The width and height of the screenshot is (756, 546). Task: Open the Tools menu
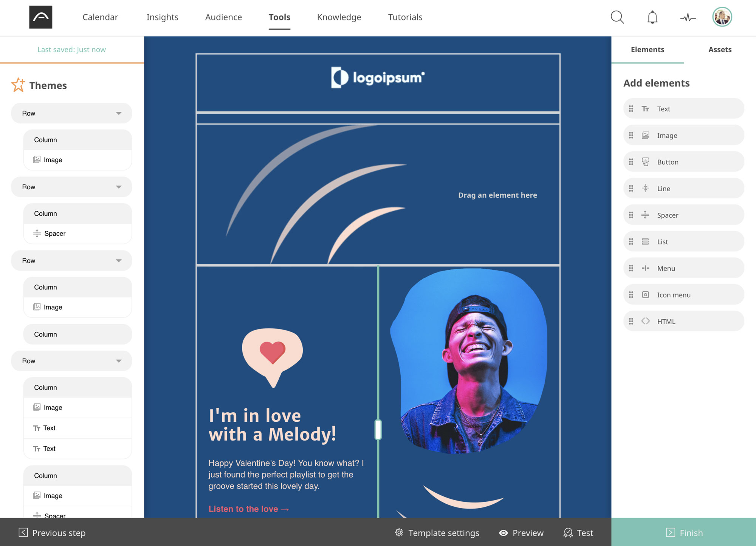coord(279,17)
